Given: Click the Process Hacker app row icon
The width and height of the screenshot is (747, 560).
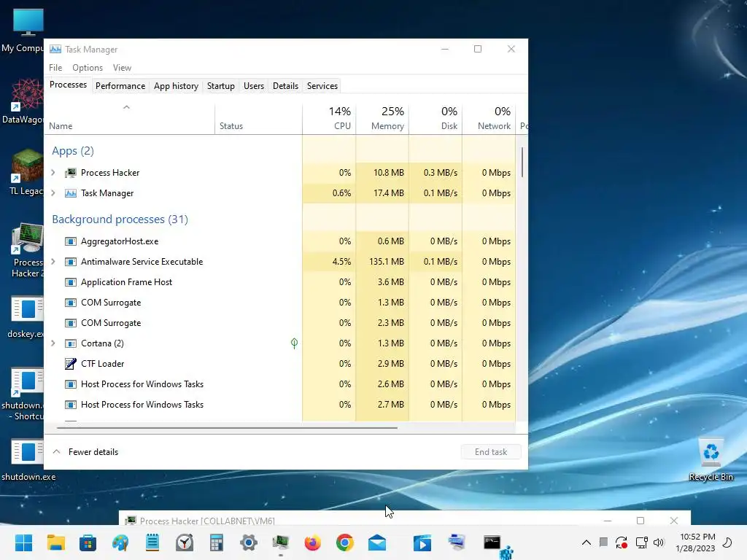Looking at the screenshot, I should (x=71, y=173).
